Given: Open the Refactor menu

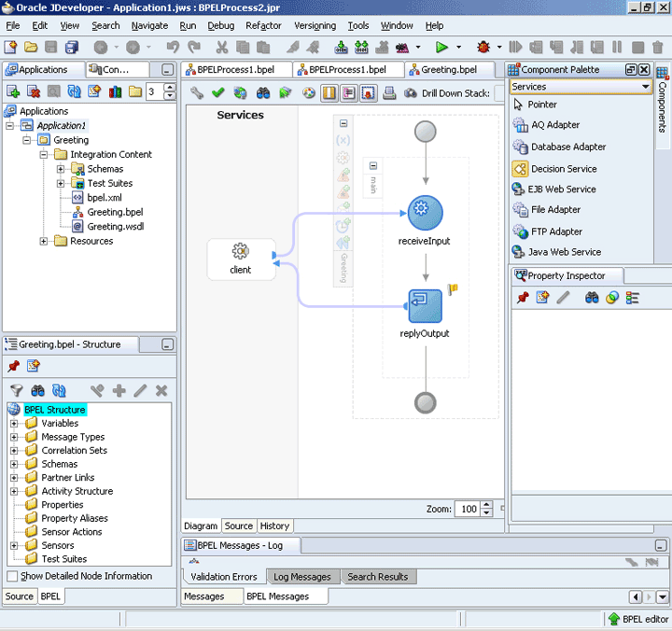Looking at the screenshot, I should coord(263,26).
